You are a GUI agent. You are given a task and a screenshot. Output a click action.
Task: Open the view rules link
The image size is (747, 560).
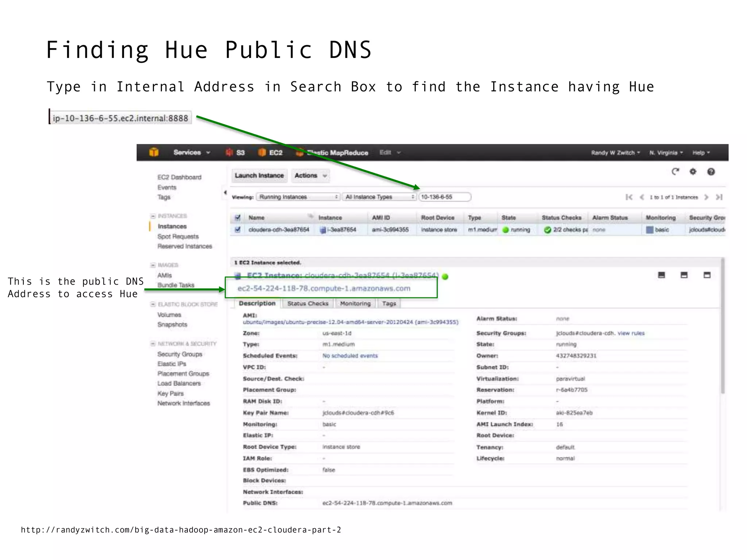631,333
